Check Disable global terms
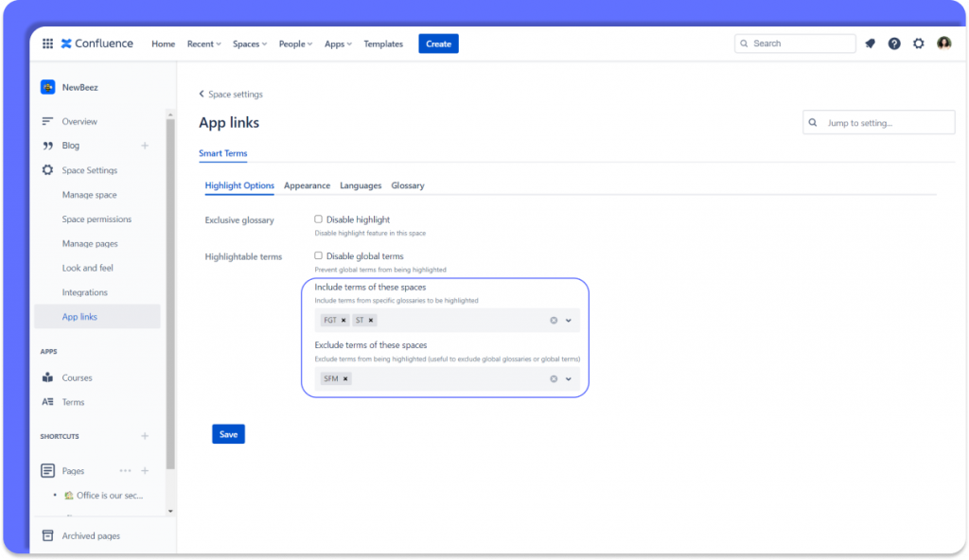Viewport: 969px width, 560px height. coord(319,255)
